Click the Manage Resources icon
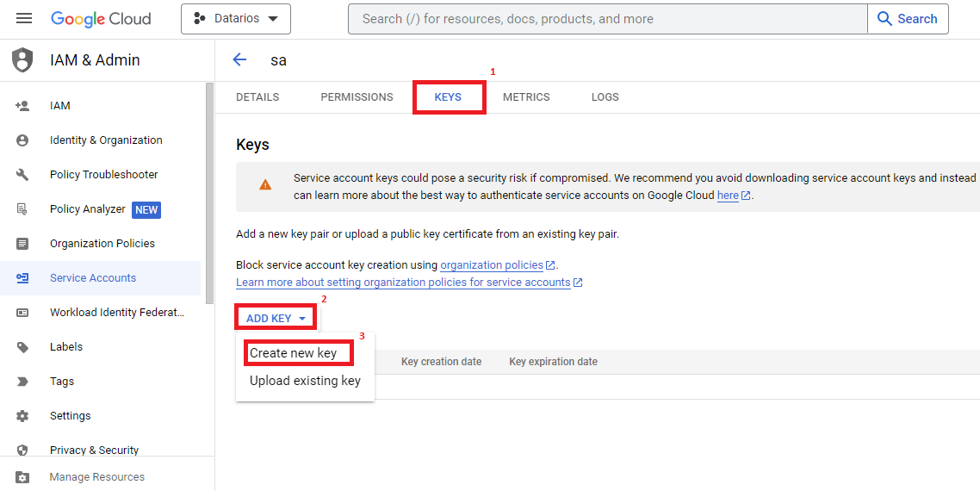Viewport: 980px width, 491px height. pos(22,477)
